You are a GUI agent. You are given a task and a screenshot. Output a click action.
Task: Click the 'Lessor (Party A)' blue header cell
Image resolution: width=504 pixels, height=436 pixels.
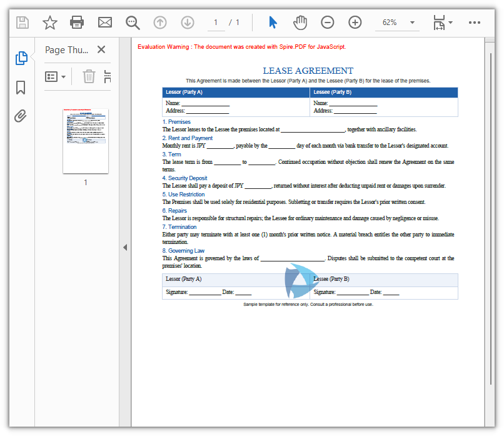(x=236, y=93)
